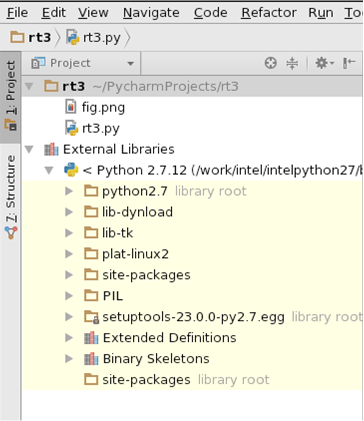Open the Code menu
This screenshot has width=364, height=421.
click(210, 13)
